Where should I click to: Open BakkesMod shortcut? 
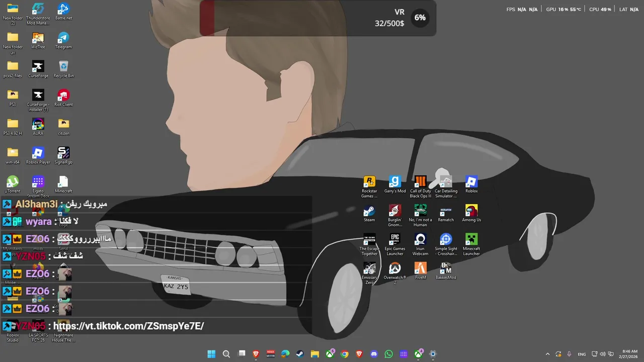tap(446, 270)
